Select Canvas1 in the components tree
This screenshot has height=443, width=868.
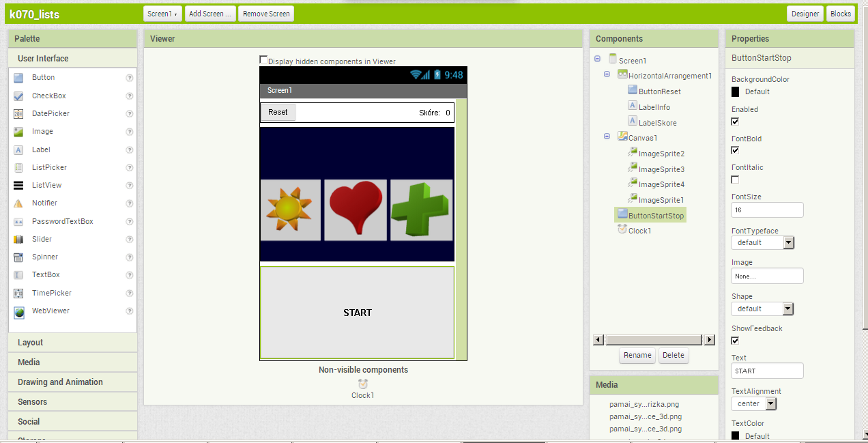click(641, 138)
